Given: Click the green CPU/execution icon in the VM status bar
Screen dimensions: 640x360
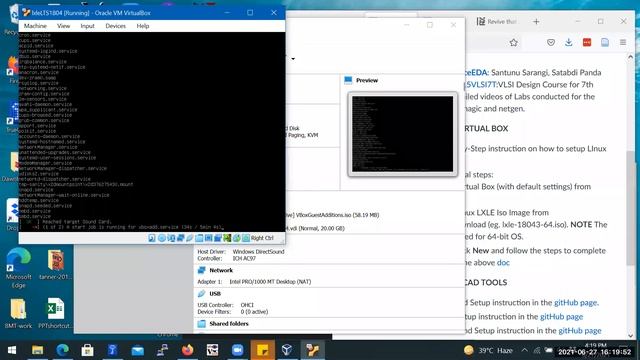Looking at the screenshot, I should [227, 238].
